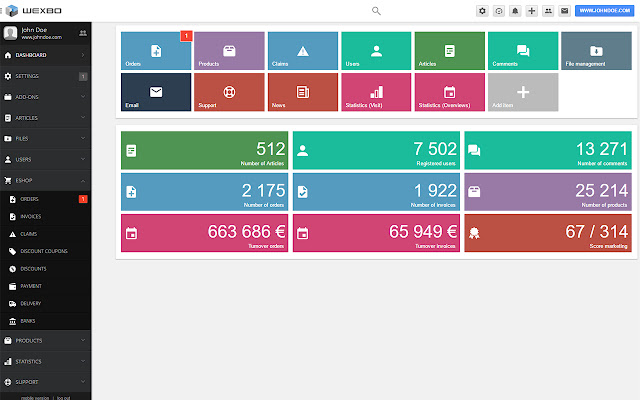Click the Add item plus tile
640x400 pixels.
523,92
